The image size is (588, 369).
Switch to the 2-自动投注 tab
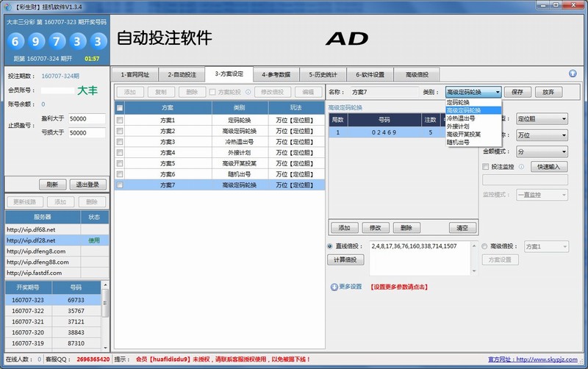181,74
